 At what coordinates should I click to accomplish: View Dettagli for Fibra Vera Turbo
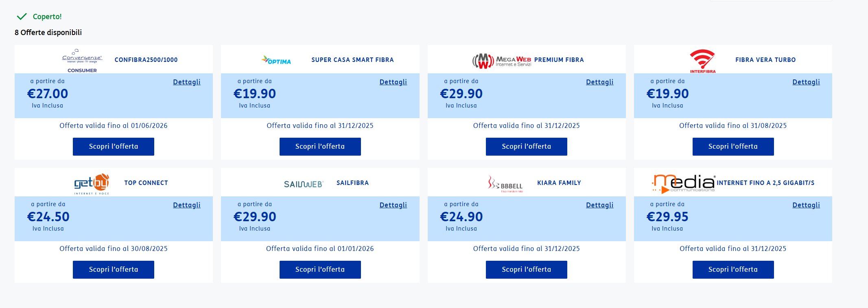tap(806, 82)
